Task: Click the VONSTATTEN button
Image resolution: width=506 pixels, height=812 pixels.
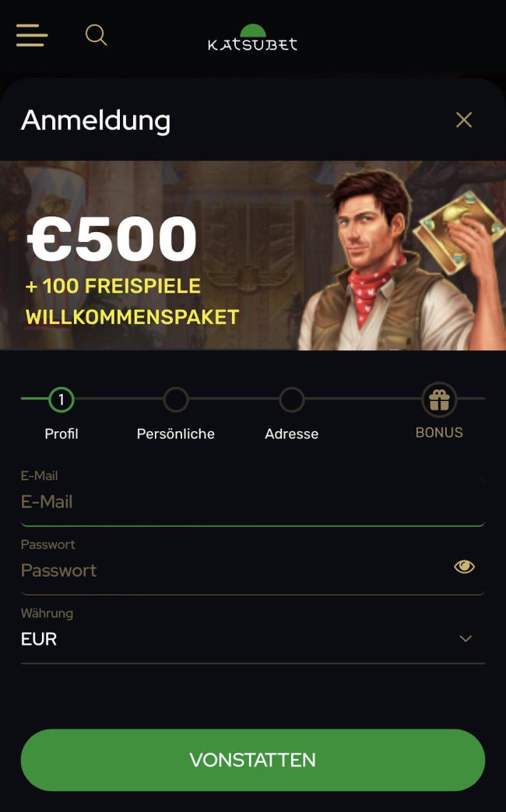Action: tap(253, 760)
